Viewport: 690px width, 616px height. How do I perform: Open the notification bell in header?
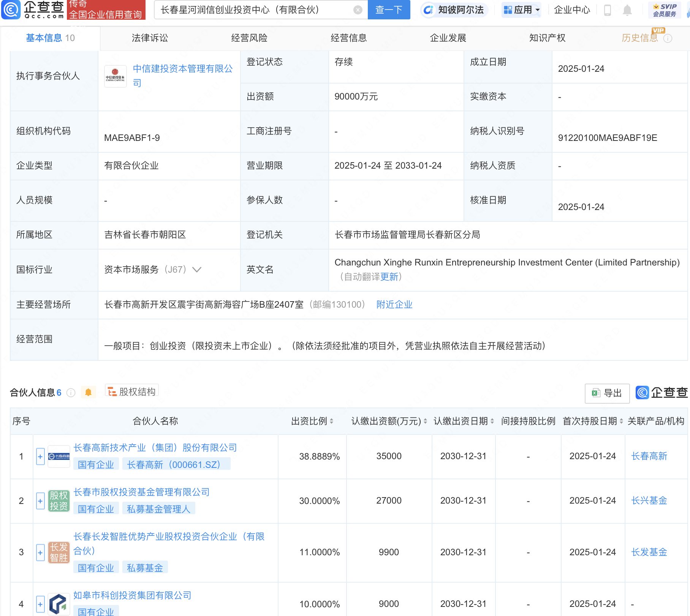pos(627,10)
